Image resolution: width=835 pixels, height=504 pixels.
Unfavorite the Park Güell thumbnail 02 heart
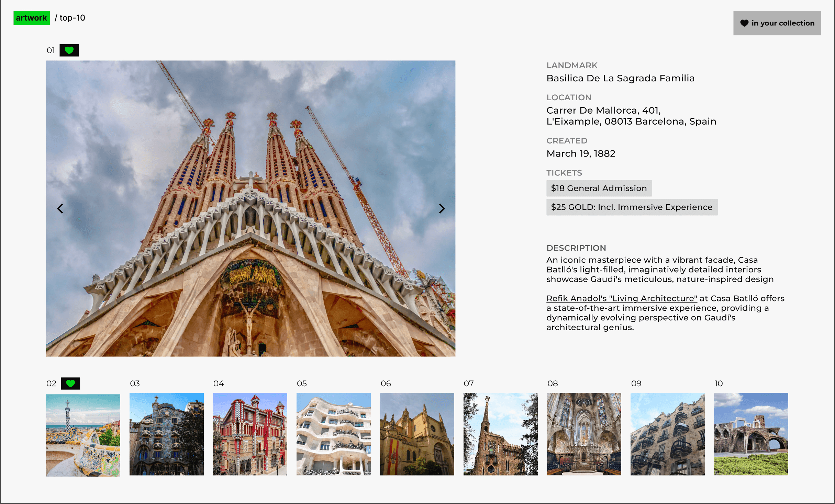tap(70, 383)
